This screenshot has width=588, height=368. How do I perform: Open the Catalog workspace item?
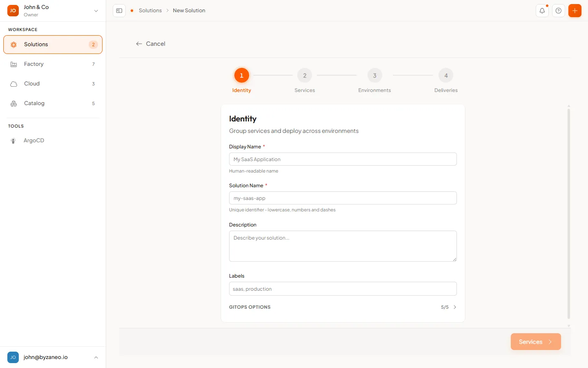point(53,103)
